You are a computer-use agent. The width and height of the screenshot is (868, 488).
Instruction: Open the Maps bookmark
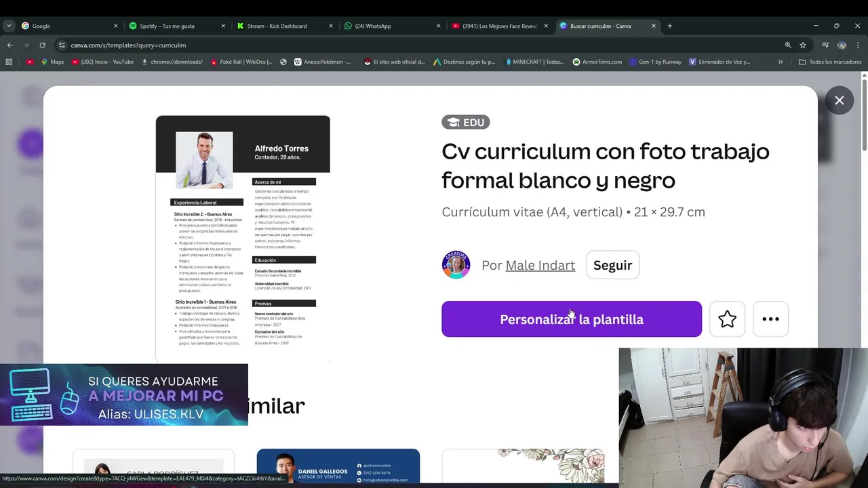(x=52, y=62)
